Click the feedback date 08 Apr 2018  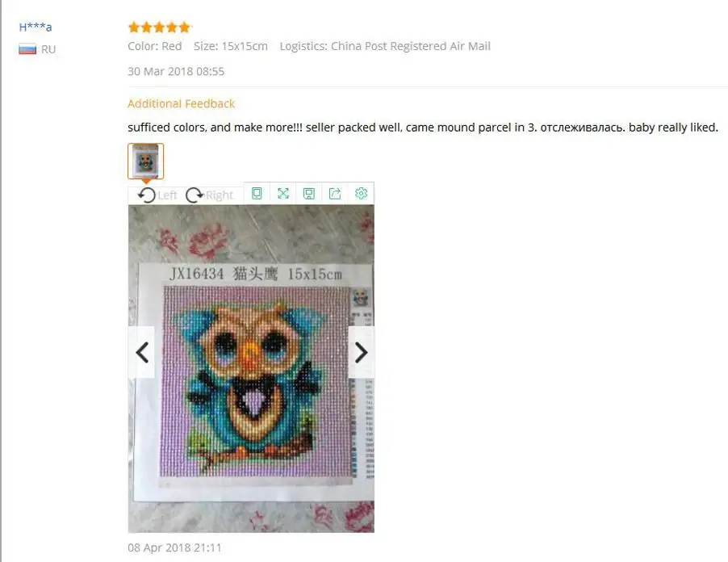click(x=174, y=547)
